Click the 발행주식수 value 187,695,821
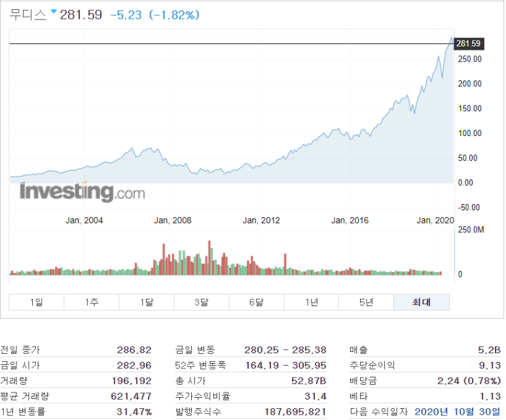Screen dimensions: 506x420 tap(295, 412)
